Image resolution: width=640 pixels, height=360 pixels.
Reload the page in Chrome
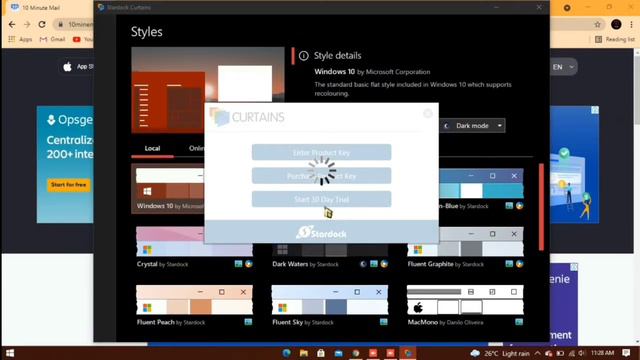click(x=42, y=24)
